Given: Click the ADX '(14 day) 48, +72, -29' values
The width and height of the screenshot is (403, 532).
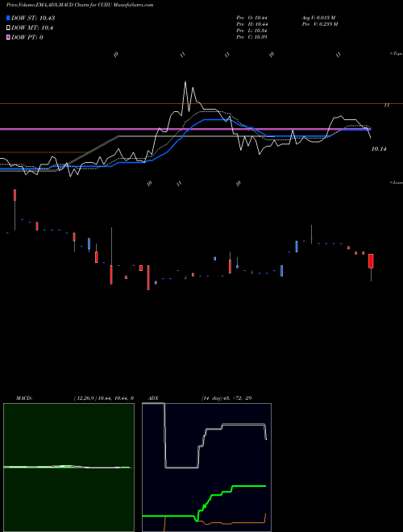Looking at the screenshot, I should [x=226, y=398].
